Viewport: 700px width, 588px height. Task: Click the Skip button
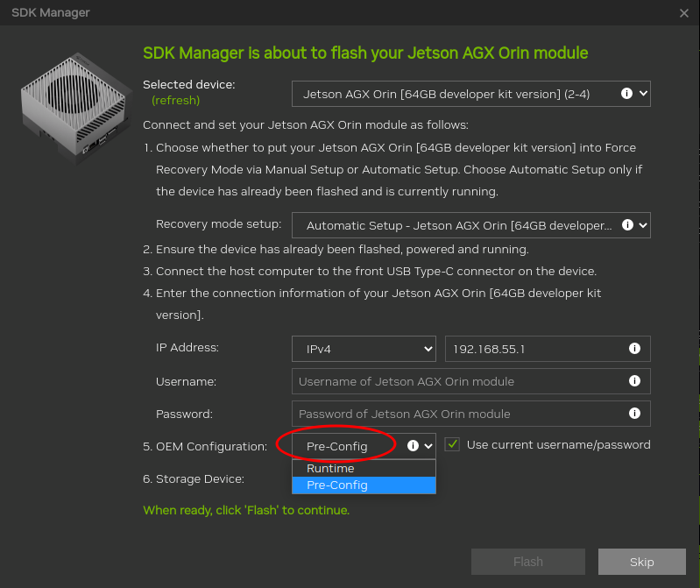642,562
